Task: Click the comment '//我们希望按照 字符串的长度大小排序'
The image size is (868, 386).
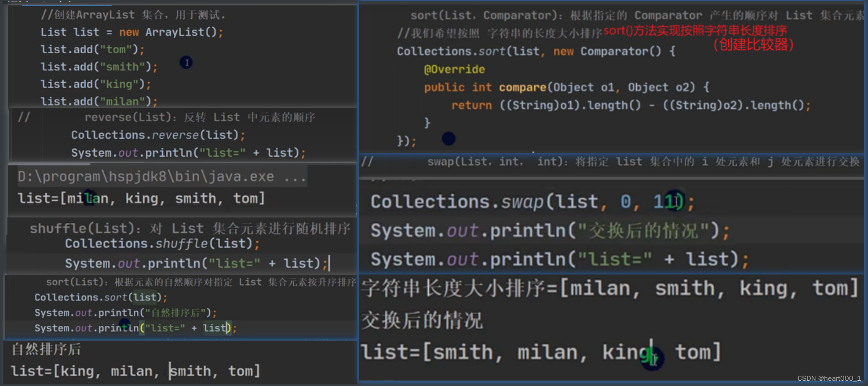Action: [x=500, y=33]
